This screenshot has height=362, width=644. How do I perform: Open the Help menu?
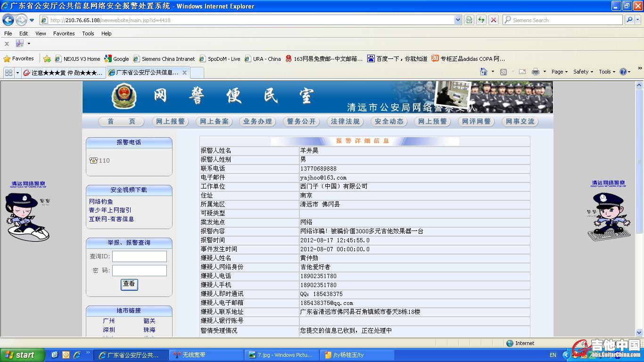pos(107,33)
